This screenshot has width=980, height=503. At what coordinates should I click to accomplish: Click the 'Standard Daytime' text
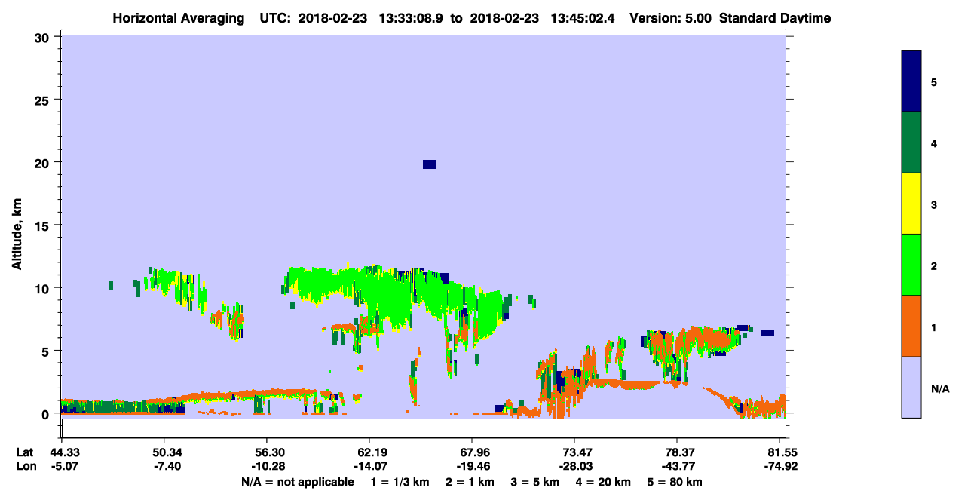pyautogui.click(x=775, y=18)
